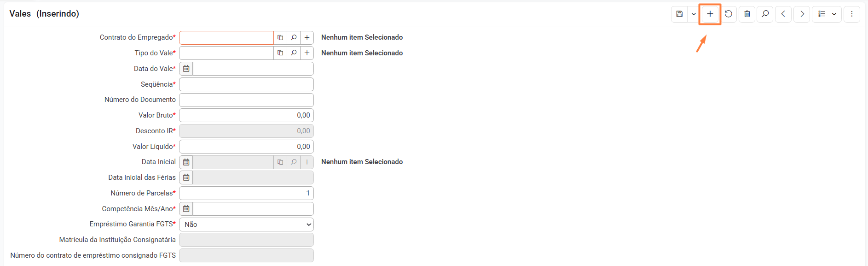Click the magnifier search icon in toolbar
Image resolution: width=868 pixels, height=266 pixels.
click(x=765, y=14)
